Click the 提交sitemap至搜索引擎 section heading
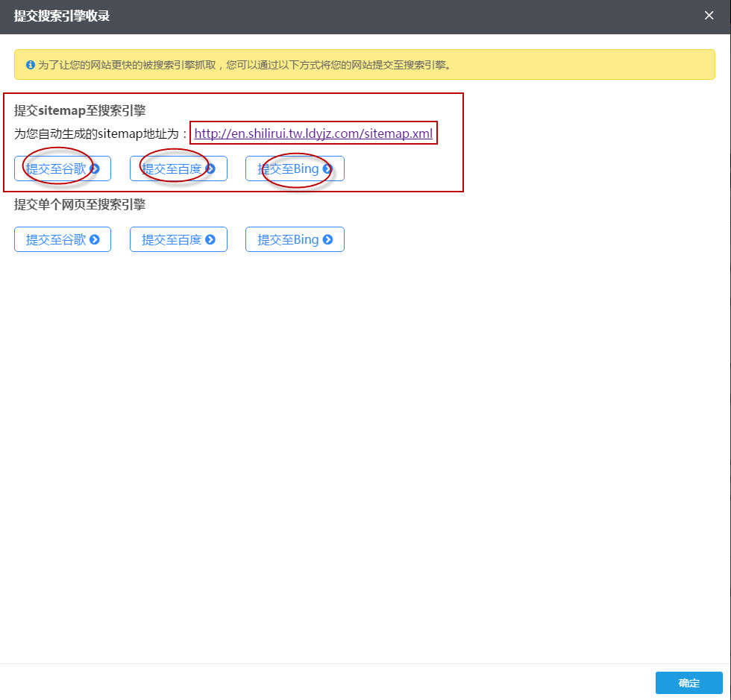The image size is (731, 700). tap(80, 110)
